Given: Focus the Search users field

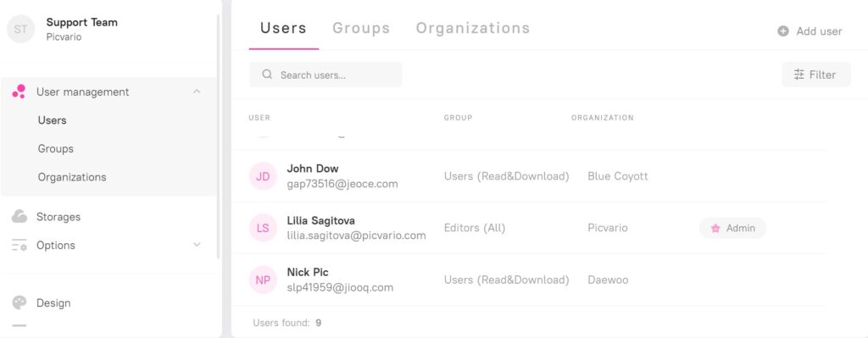Looking at the screenshot, I should (x=325, y=75).
